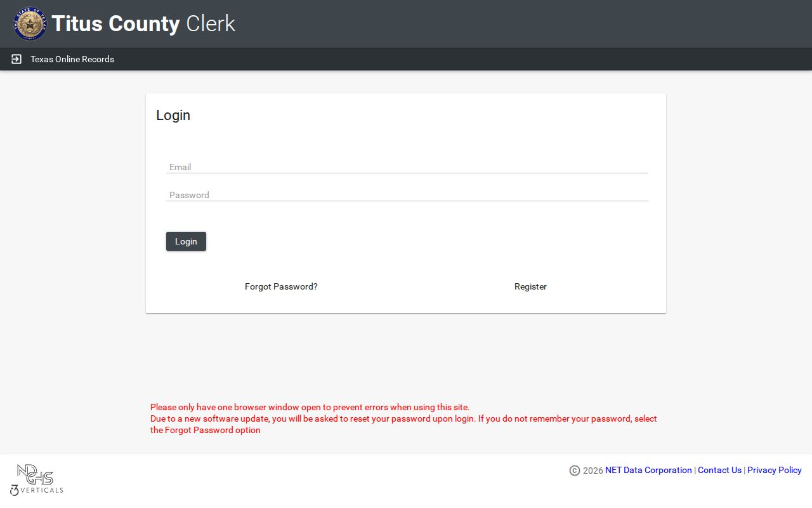Screen dimensions: 812x508
Task: Click the State of Texas seal logo
Action: click(30, 24)
